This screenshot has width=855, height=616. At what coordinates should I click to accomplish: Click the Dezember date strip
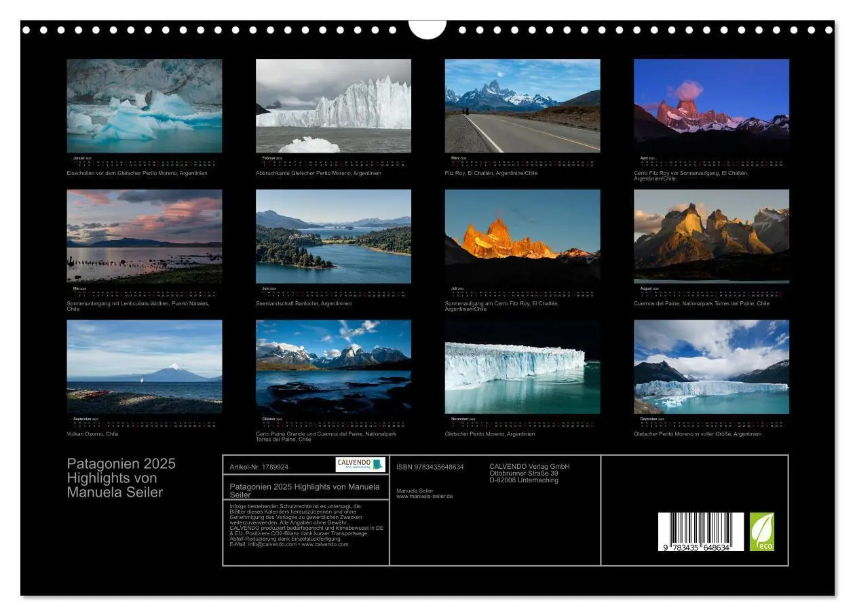(x=711, y=422)
